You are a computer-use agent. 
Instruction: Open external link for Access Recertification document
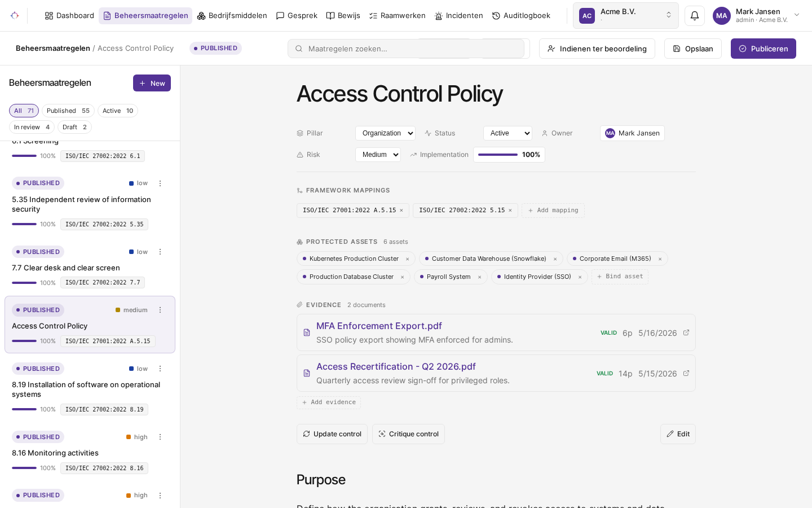pos(686,373)
